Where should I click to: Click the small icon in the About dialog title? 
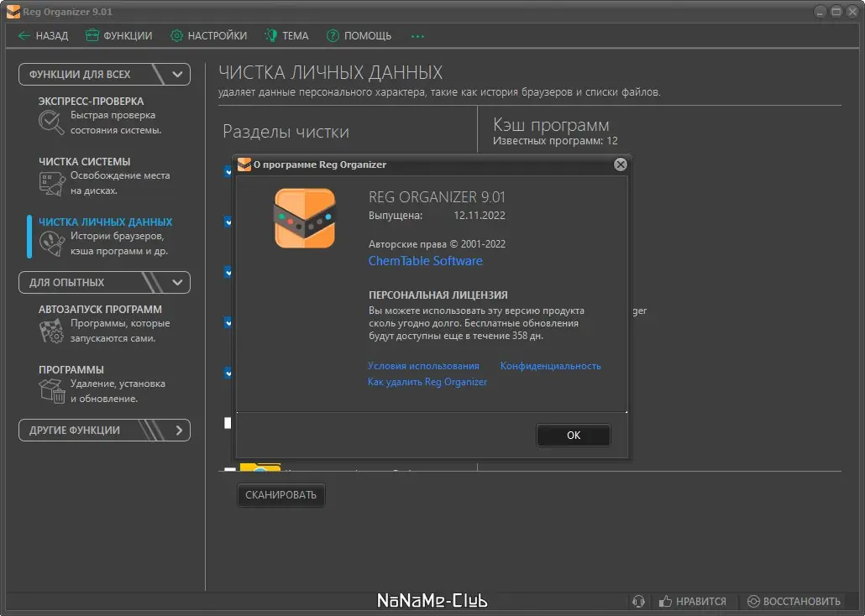coord(244,164)
